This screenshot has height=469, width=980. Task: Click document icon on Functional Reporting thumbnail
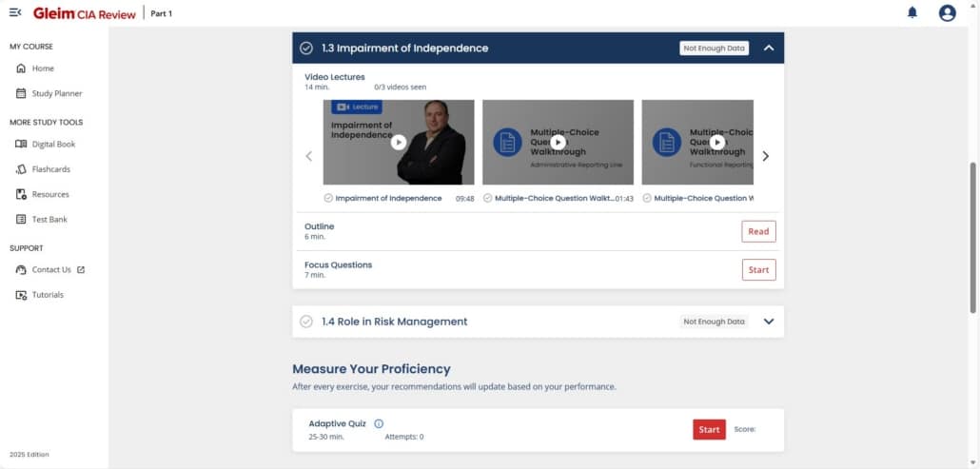(667, 143)
